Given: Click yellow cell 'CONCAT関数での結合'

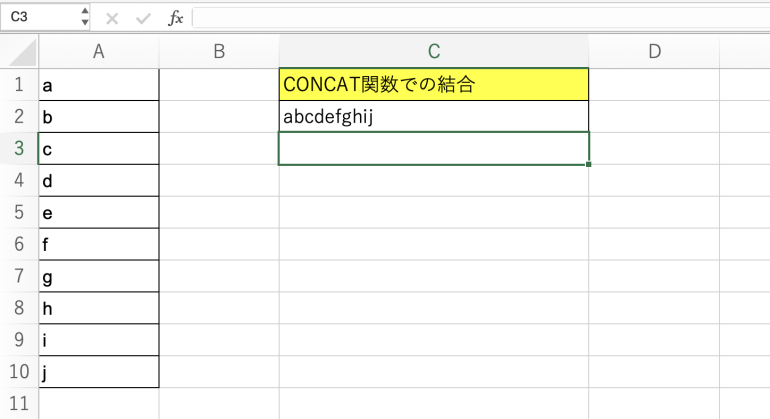Looking at the screenshot, I should [x=434, y=84].
